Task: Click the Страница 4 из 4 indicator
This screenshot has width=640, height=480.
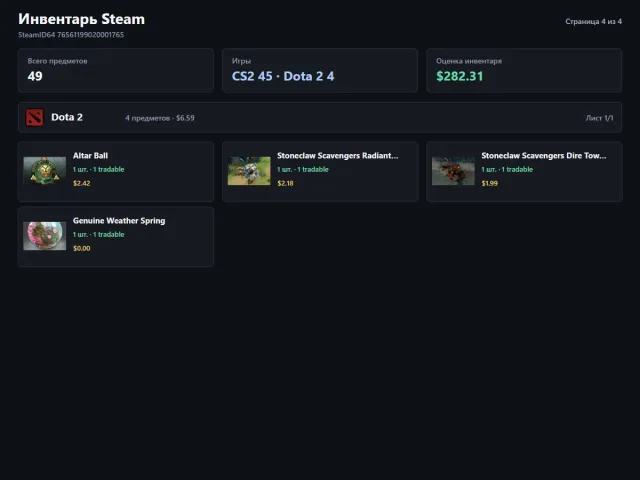Action: pyautogui.click(x=593, y=21)
